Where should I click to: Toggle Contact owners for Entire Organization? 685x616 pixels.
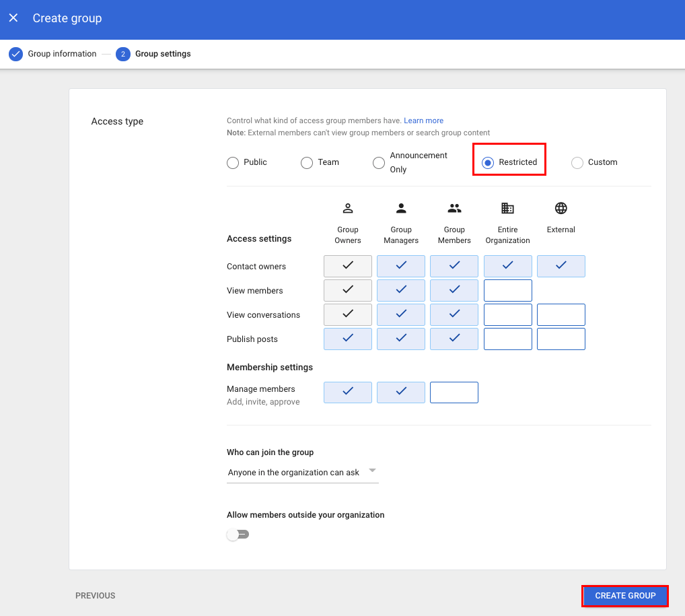pos(507,266)
